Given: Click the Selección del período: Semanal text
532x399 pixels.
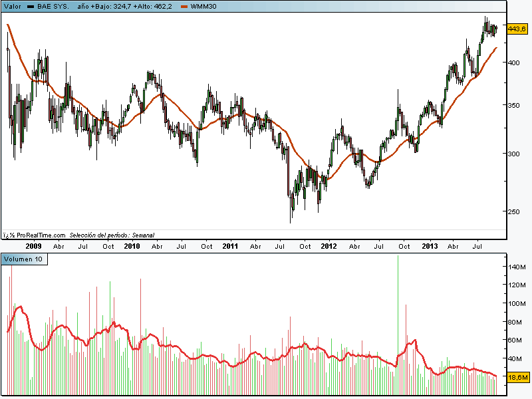Looking at the screenshot, I should click(x=112, y=235).
